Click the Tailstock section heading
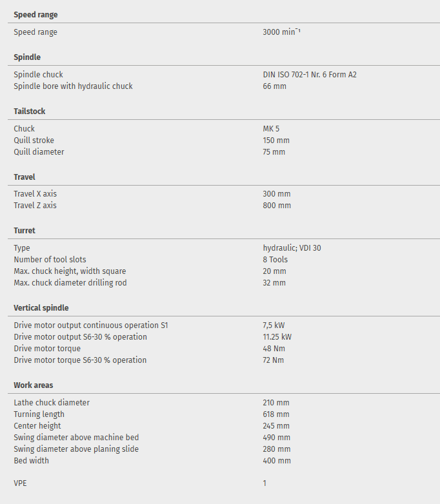 click(30, 111)
